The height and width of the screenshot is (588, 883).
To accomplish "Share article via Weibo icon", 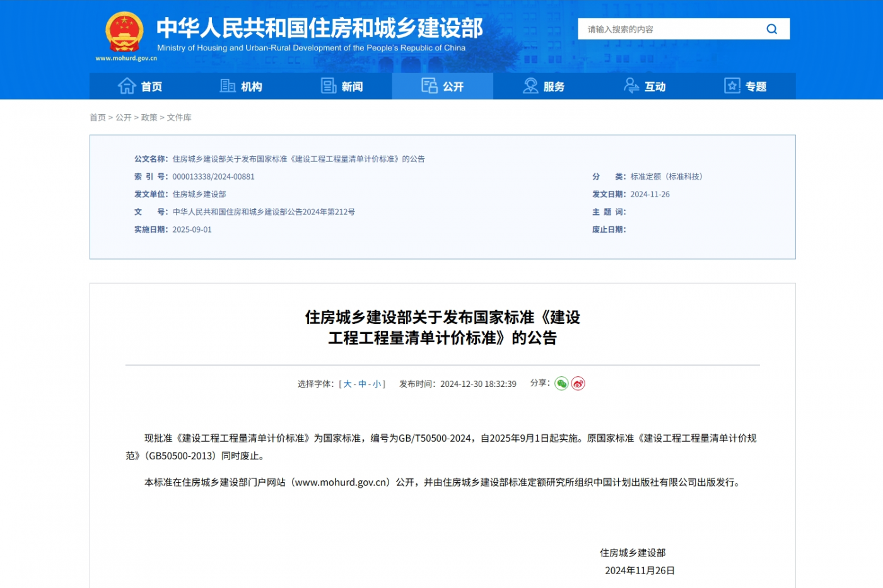I will 578,383.
